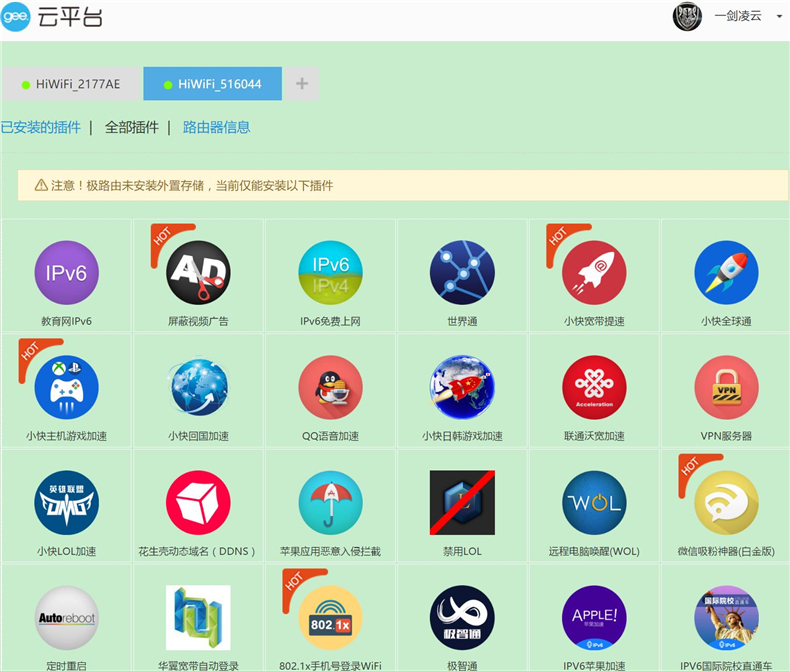Click the 屏蔽视频广告 label
This screenshot has height=671, width=790.
tap(199, 321)
